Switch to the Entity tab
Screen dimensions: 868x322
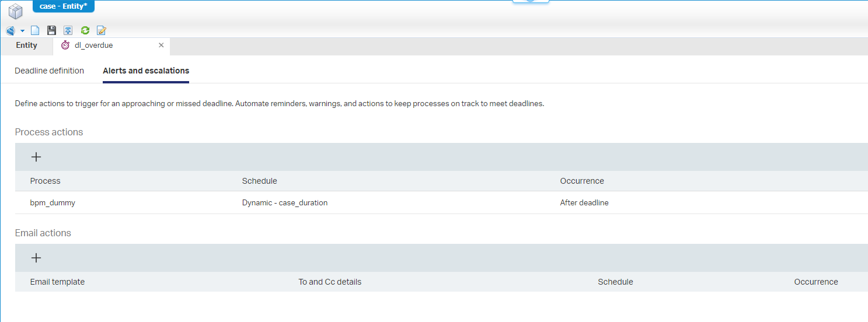point(26,45)
